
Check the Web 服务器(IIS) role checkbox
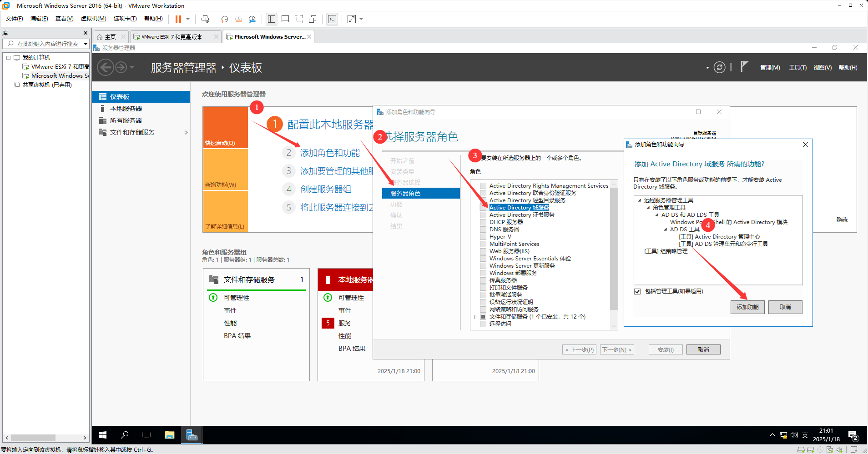pos(483,251)
